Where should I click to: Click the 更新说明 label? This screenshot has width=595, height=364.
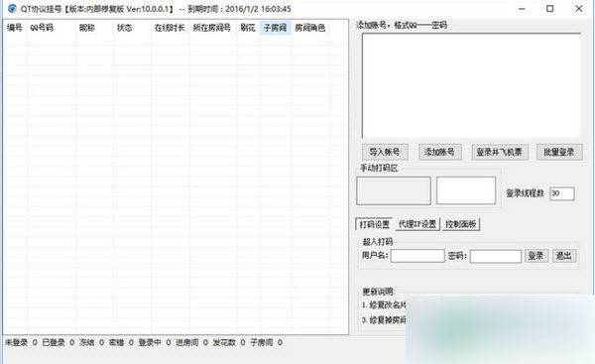tap(378, 292)
